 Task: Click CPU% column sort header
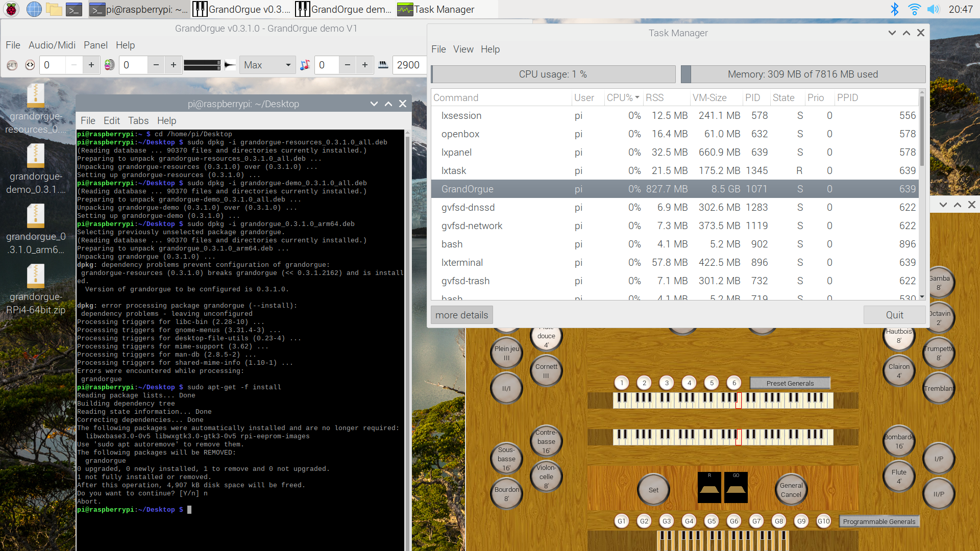pos(623,97)
